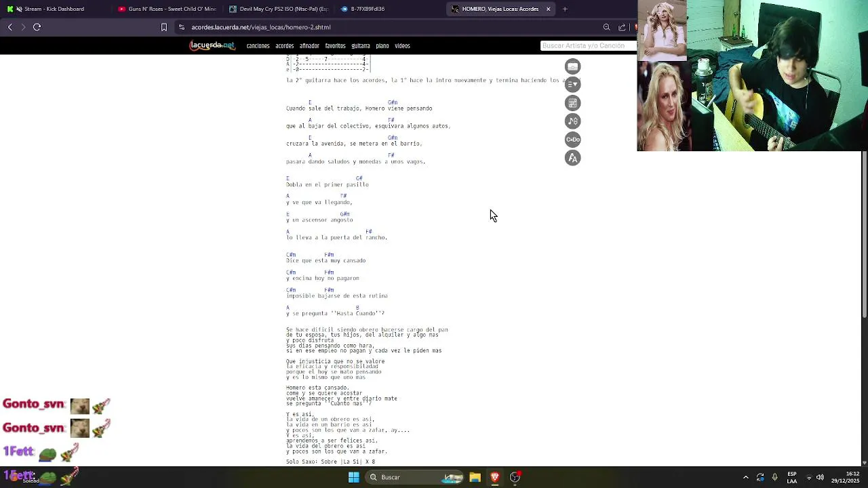Toggle C»Do chord notation icon
Viewport: 868px width, 488px height.
[x=573, y=140]
